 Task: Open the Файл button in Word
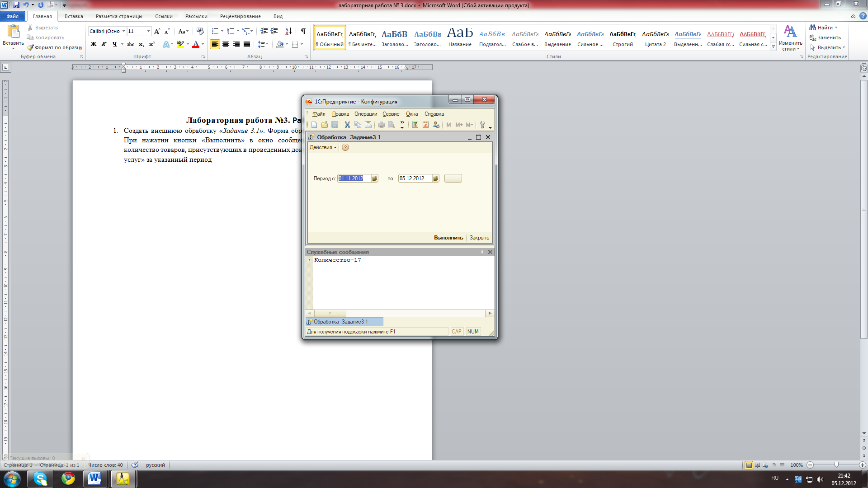(13, 16)
